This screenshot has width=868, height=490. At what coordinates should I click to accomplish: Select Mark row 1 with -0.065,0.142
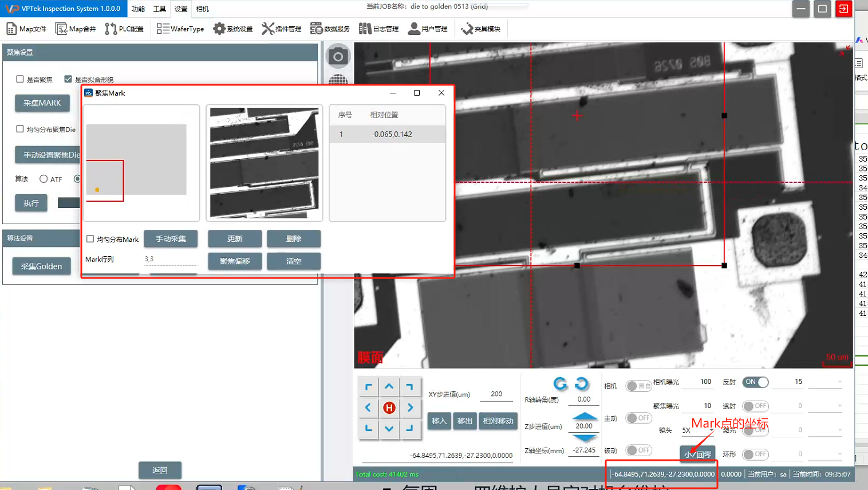[x=387, y=134]
